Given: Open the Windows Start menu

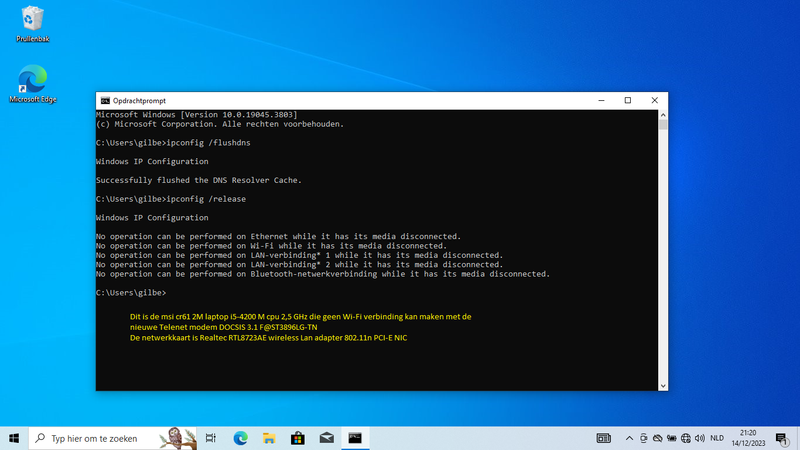Looking at the screenshot, I should coord(14,438).
